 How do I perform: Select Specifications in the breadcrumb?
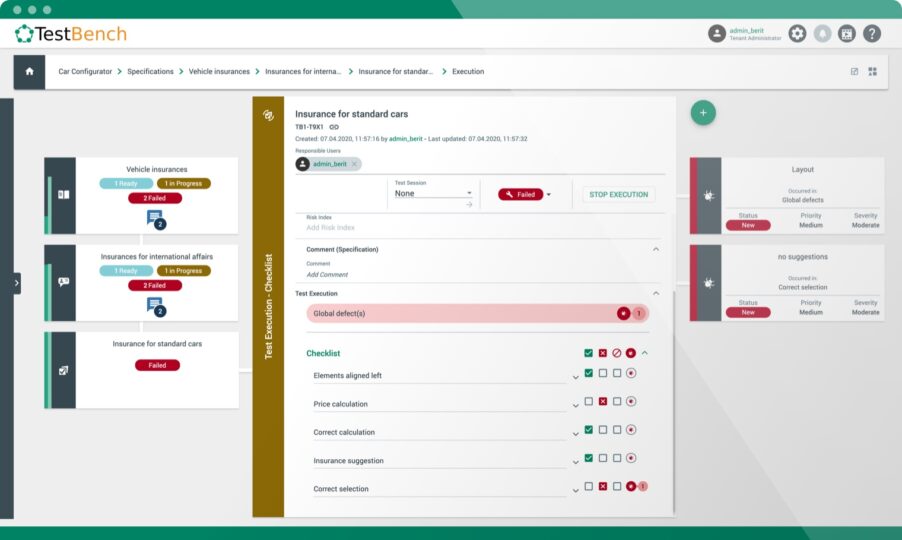click(150, 72)
